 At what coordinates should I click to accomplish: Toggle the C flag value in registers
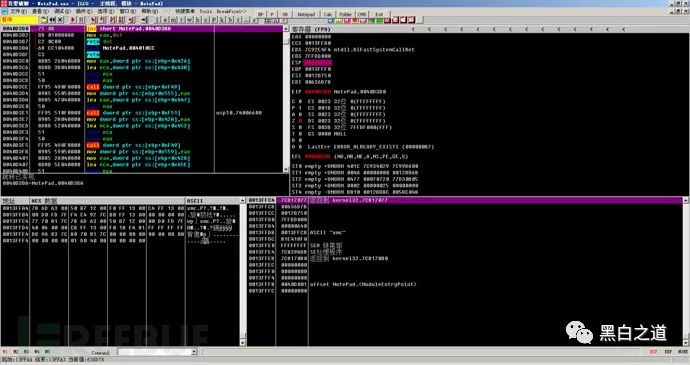click(x=301, y=101)
